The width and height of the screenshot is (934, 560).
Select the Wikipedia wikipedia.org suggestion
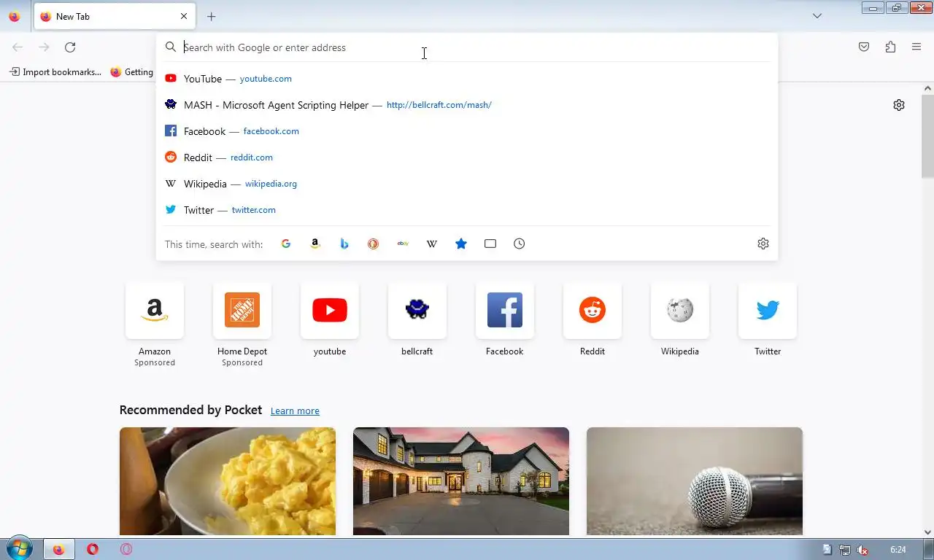click(467, 184)
